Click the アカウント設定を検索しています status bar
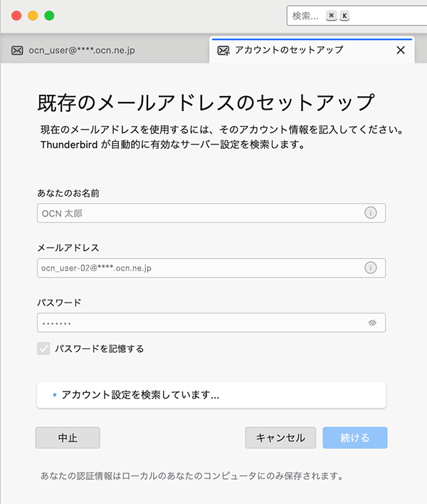The image size is (427, 504). tap(211, 395)
